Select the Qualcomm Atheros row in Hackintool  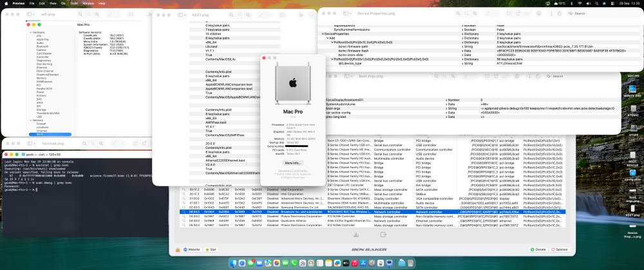tap(372, 220)
